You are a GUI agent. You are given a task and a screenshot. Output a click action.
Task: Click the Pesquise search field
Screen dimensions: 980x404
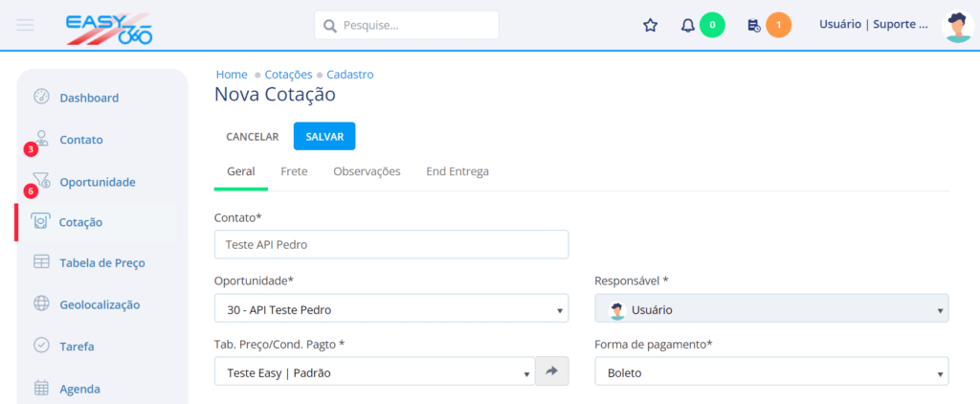click(x=407, y=26)
